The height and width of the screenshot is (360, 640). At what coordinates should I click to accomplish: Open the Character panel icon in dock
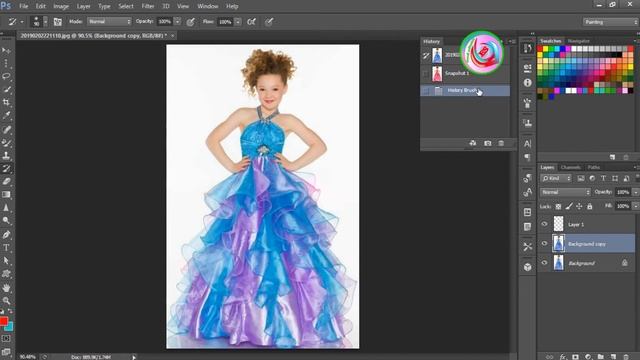pyautogui.click(x=527, y=144)
